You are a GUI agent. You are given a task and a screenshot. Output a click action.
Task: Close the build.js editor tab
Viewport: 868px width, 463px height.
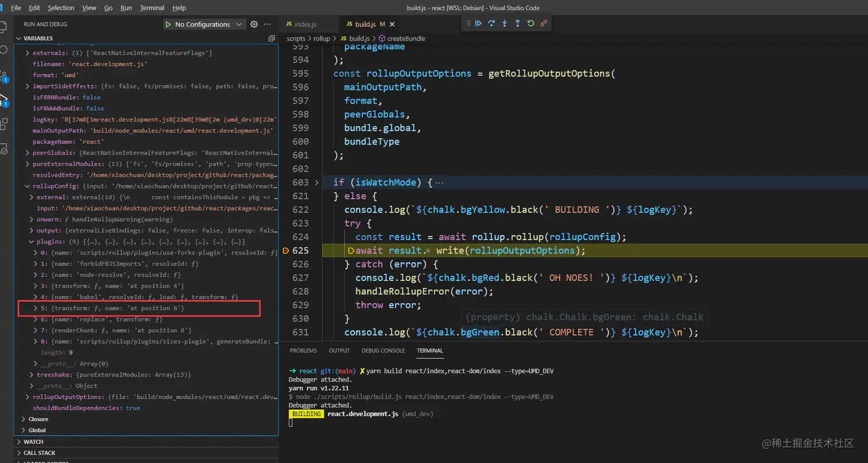(x=393, y=24)
